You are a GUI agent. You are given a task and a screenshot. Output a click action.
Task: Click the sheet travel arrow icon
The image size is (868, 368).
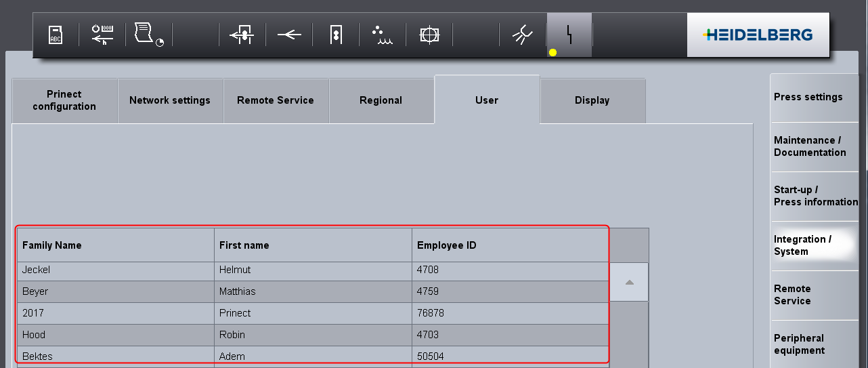pyautogui.click(x=289, y=35)
